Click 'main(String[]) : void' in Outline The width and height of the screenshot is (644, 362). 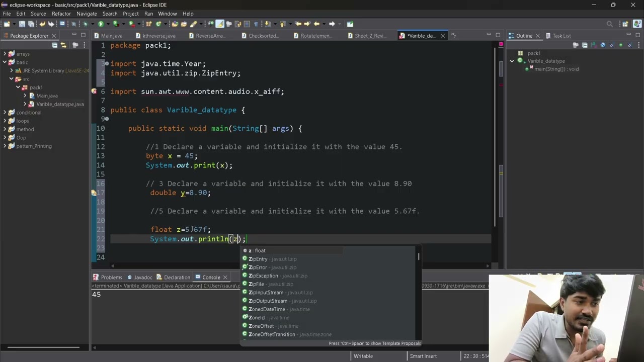[556, 69]
